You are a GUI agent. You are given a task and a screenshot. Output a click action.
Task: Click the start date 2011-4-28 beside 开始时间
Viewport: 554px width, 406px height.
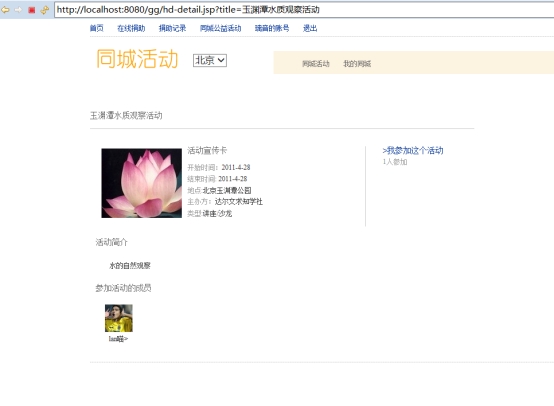click(x=236, y=167)
